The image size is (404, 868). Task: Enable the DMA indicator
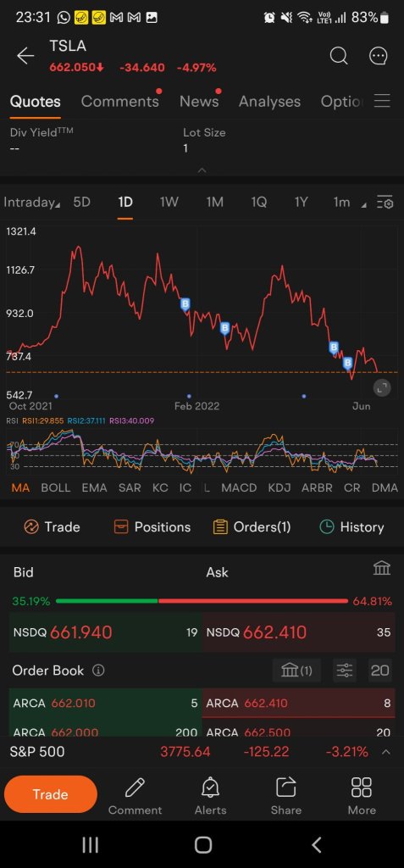(x=385, y=487)
